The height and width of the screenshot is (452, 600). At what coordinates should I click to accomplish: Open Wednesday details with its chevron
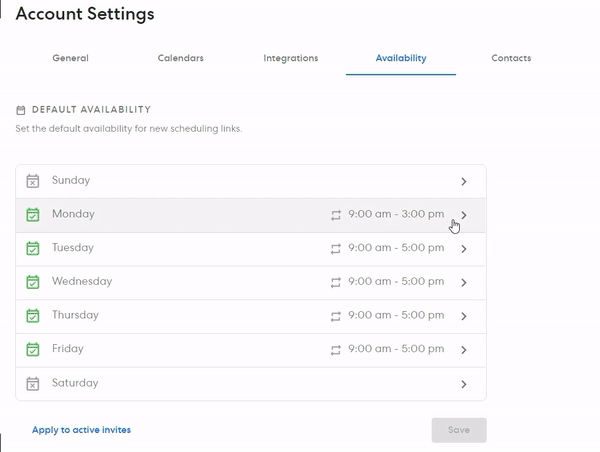464,282
